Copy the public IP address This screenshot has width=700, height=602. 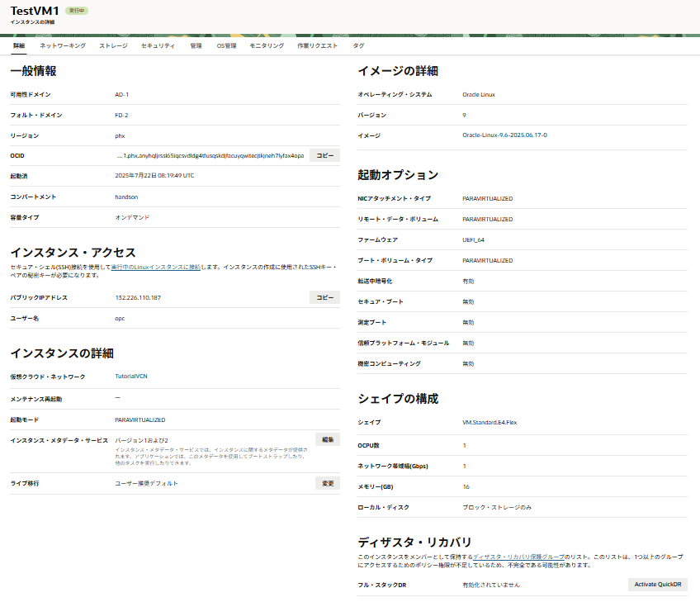[324, 297]
